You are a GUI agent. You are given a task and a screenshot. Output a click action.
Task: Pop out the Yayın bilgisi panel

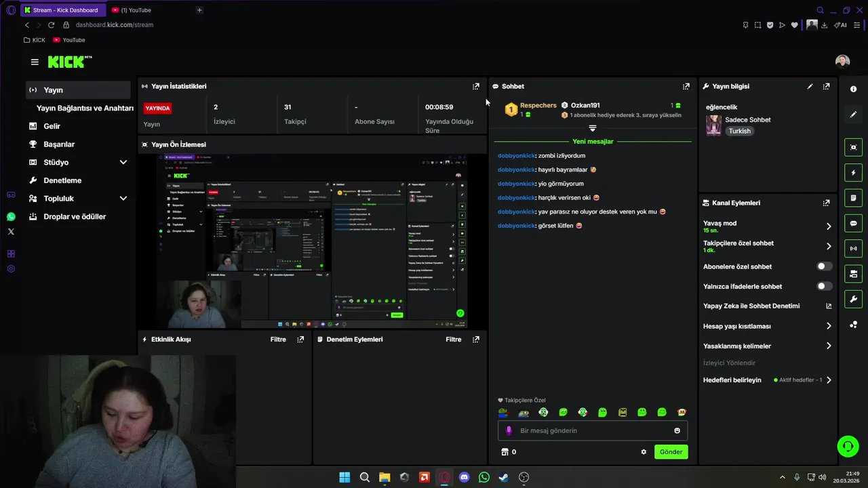tap(826, 86)
